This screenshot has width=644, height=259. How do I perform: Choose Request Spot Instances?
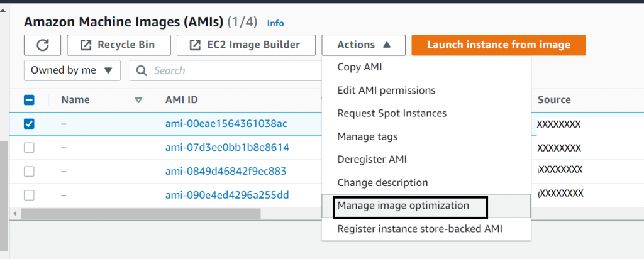(426, 113)
